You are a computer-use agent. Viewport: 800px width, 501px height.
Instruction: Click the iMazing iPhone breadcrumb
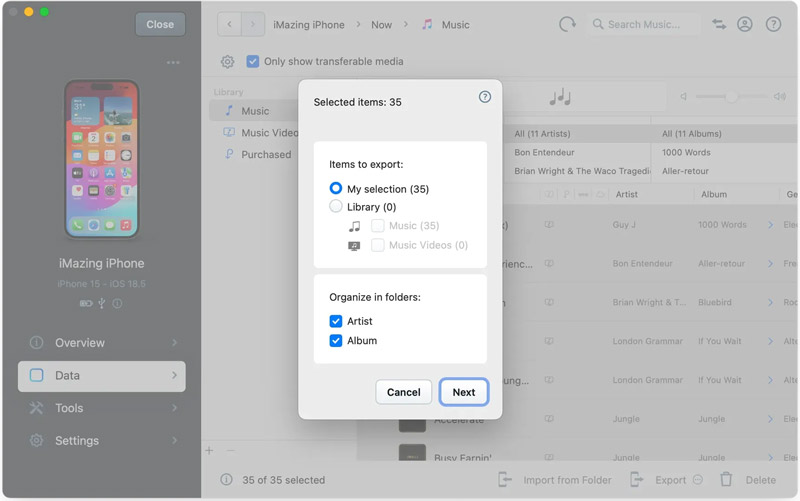point(309,25)
